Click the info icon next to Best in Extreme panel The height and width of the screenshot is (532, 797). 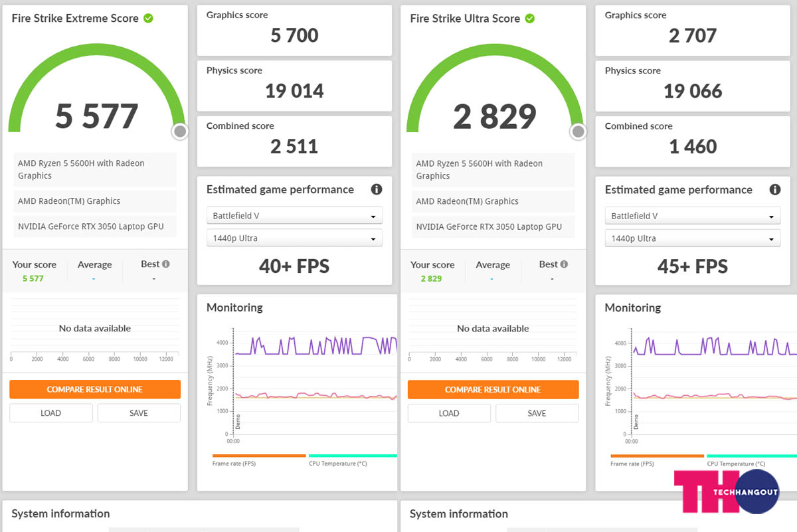click(165, 264)
